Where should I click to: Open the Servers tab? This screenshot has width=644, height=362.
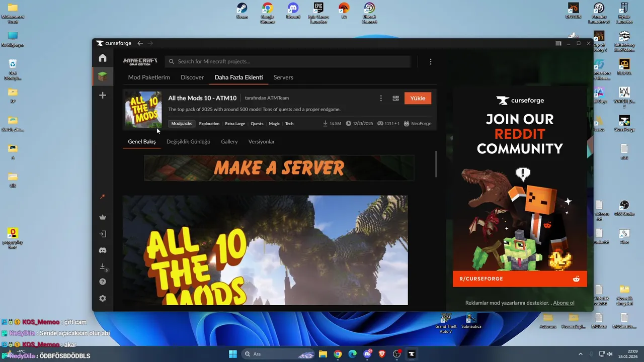[283, 77]
